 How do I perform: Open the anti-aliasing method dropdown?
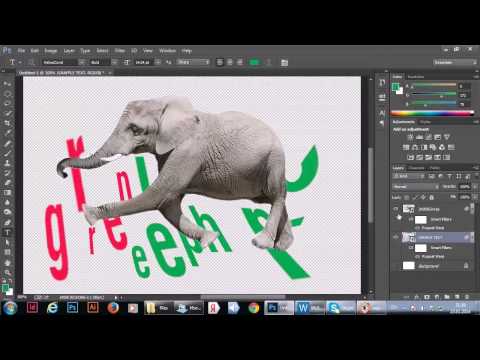click(x=193, y=62)
